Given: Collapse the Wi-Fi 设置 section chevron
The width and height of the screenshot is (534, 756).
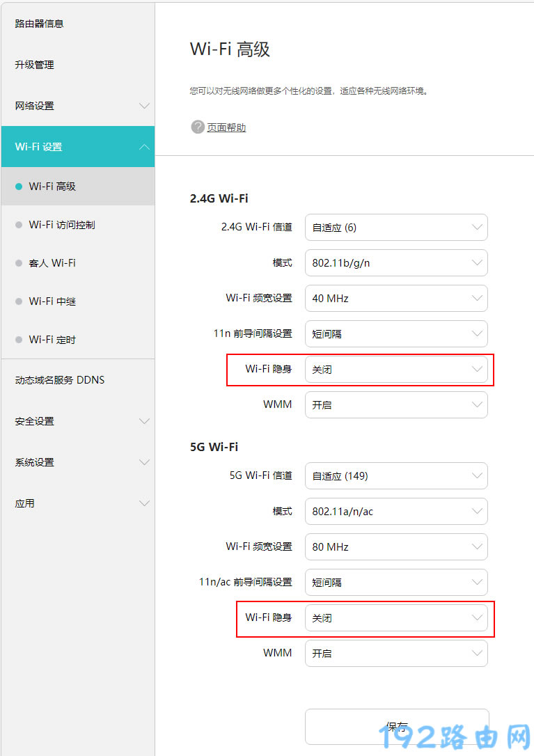Looking at the screenshot, I should (144, 147).
